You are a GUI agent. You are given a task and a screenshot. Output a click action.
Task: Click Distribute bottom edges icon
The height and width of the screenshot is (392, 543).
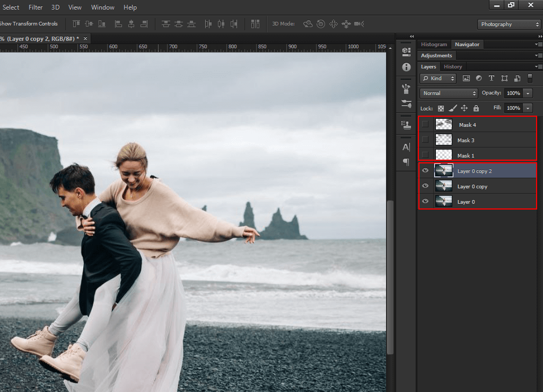[x=191, y=24]
